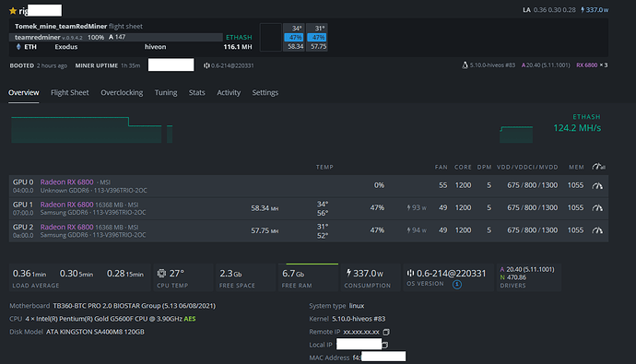Click the 116.1 MH hashrate value
The height and width of the screenshot is (364, 636).
pyautogui.click(x=238, y=47)
